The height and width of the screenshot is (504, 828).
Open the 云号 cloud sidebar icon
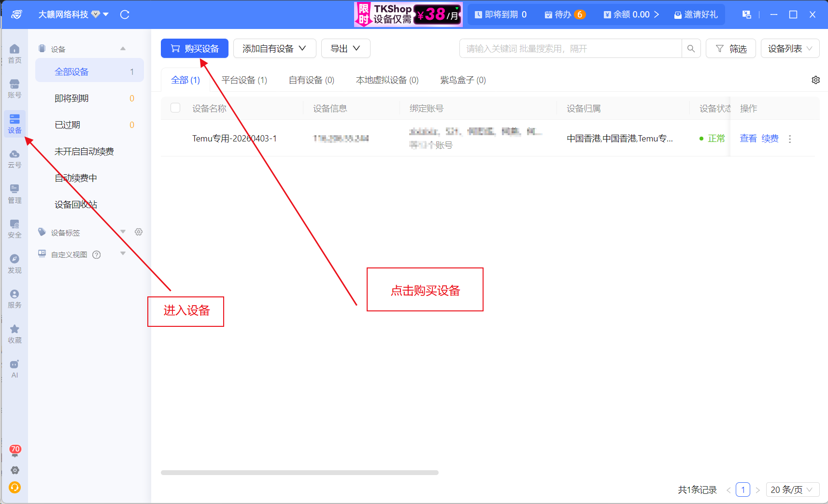pos(14,159)
